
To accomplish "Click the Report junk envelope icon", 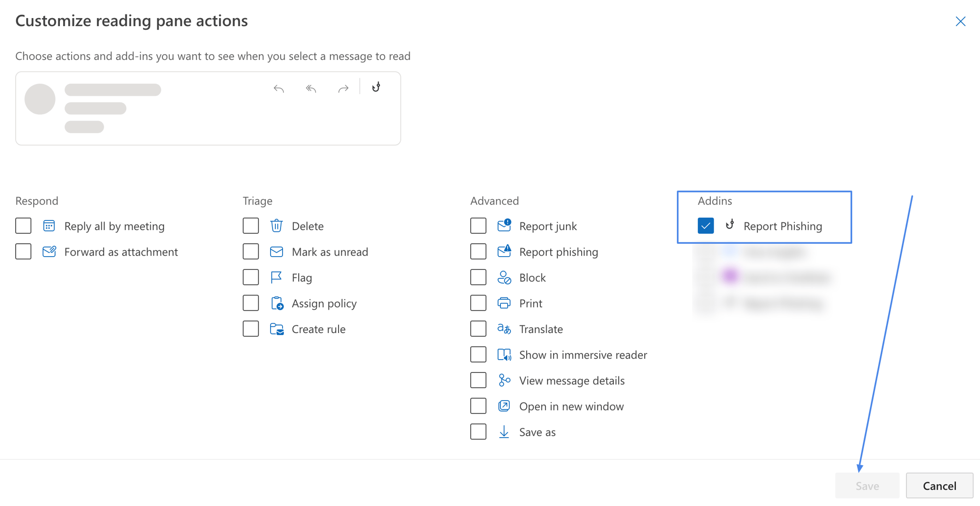I will [x=504, y=226].
